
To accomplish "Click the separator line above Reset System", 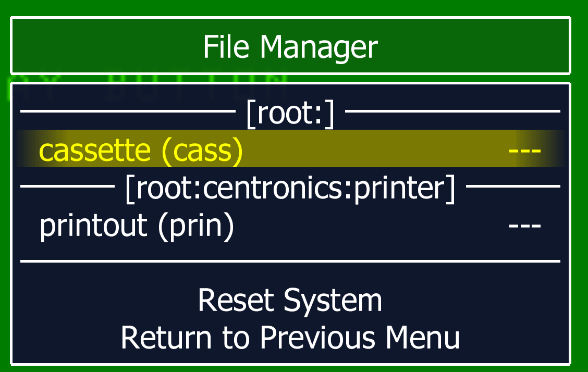I will [x=290, y=261].
